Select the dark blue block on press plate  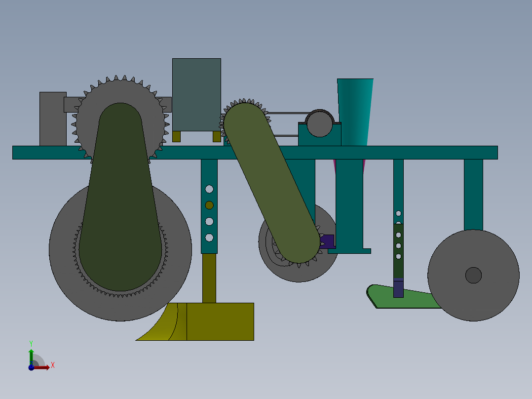tap(398, 288)
